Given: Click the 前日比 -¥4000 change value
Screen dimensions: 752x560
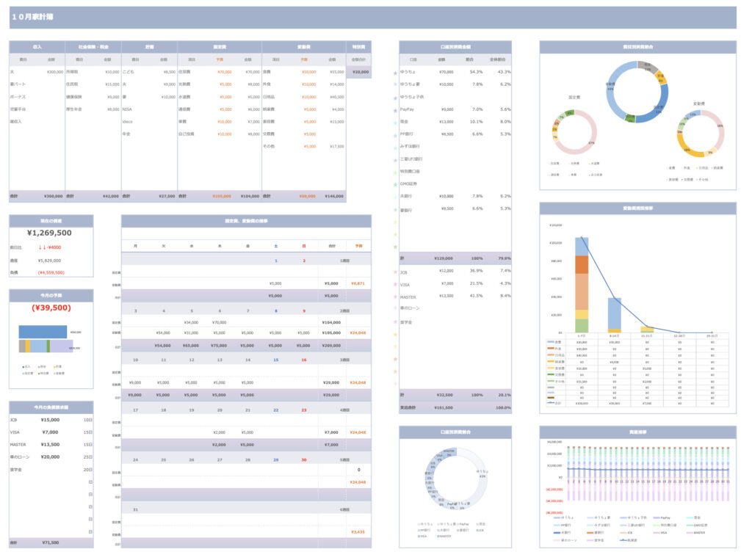Looking at the screenshot, I should pyautogui.click(x=50, y=247).
